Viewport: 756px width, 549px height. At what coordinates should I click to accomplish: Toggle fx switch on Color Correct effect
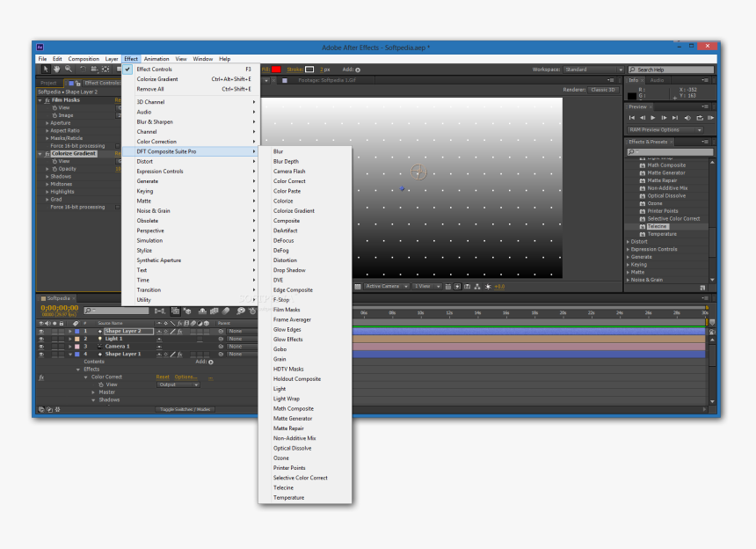(x=41, y=377)
